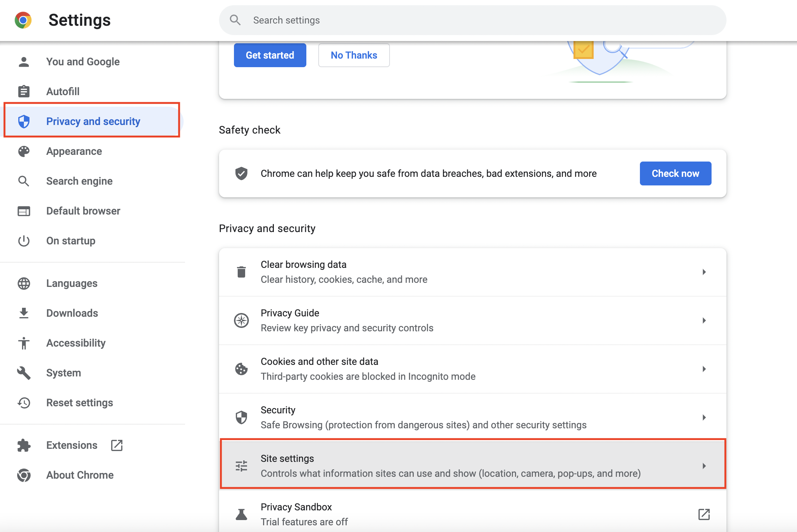797x532 pixels.
Task: Open Search engine settings
Action: 93,181
